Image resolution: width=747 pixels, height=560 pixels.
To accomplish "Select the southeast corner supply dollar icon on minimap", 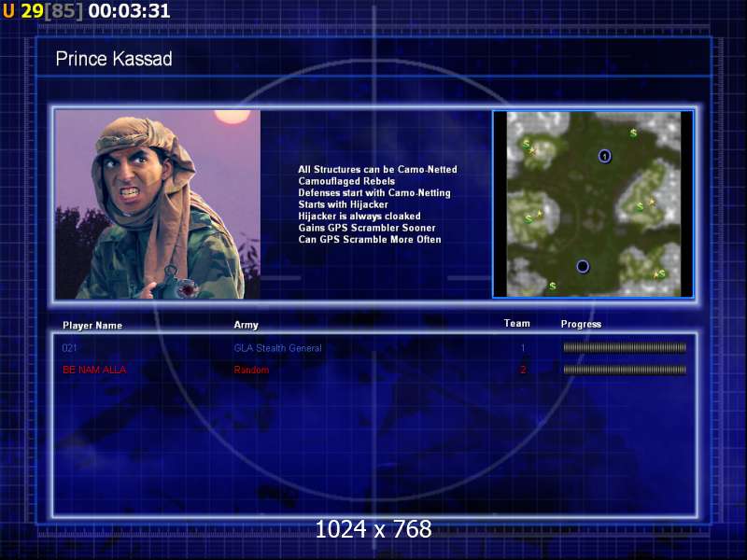I will (662, 273).
